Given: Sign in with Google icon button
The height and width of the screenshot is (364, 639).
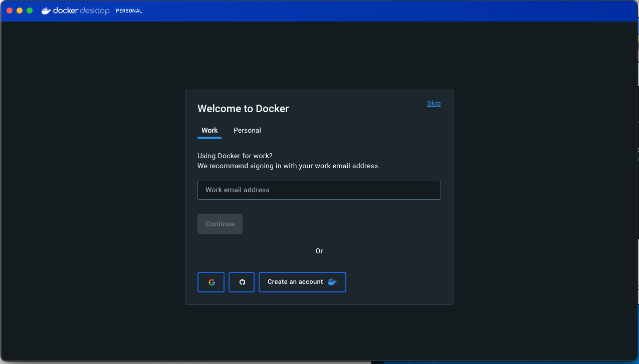Looking at the screenshot, I should [x=211, y=282].
